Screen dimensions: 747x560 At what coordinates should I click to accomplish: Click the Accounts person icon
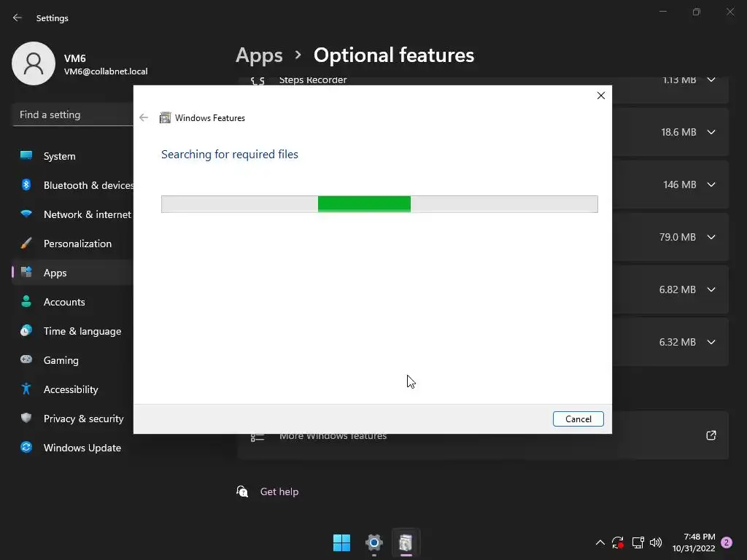[x=26, y=301]
